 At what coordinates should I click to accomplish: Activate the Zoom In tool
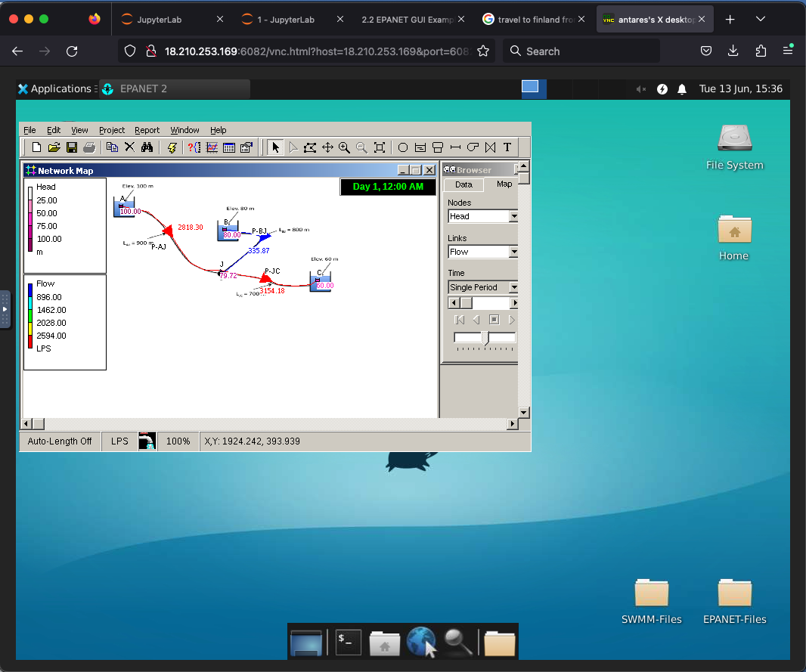344,147
